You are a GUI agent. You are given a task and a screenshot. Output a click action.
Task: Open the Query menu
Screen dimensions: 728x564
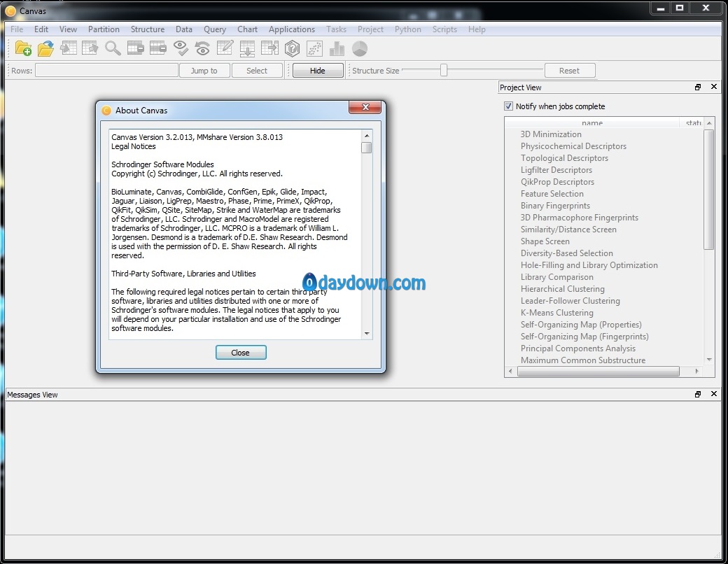click(214, 29)
